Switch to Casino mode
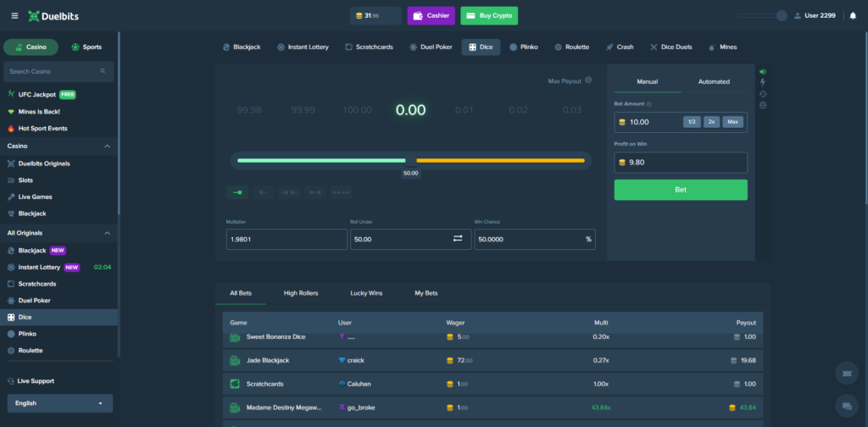This screenshot has height=427, width=868. [x=31, y=47]
